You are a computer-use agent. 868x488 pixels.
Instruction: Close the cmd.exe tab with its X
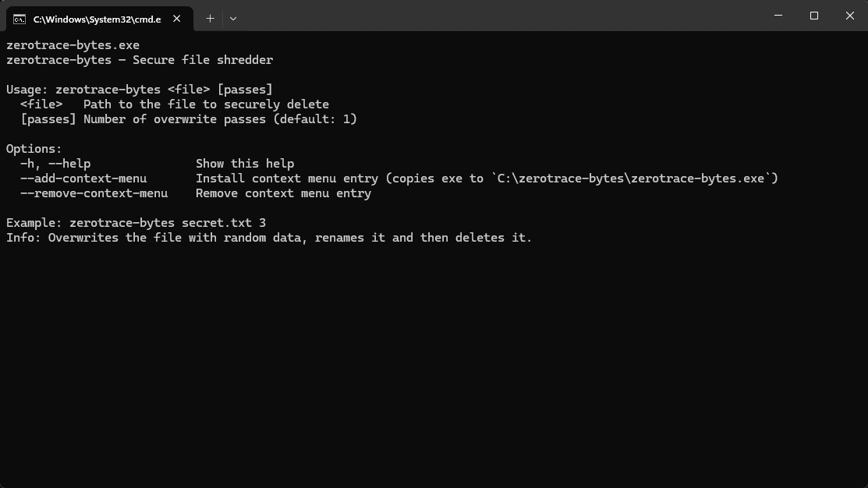pos(175,17)
